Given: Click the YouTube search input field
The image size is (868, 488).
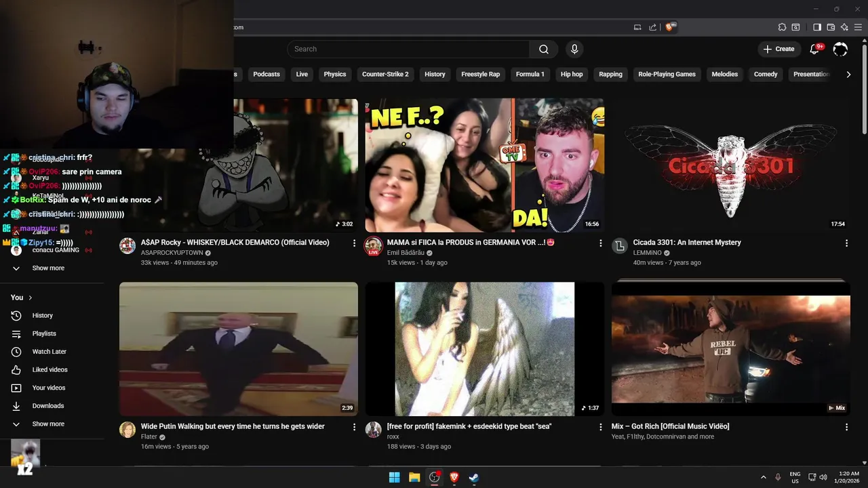Looking at the screenshot, I should [408, 49].
